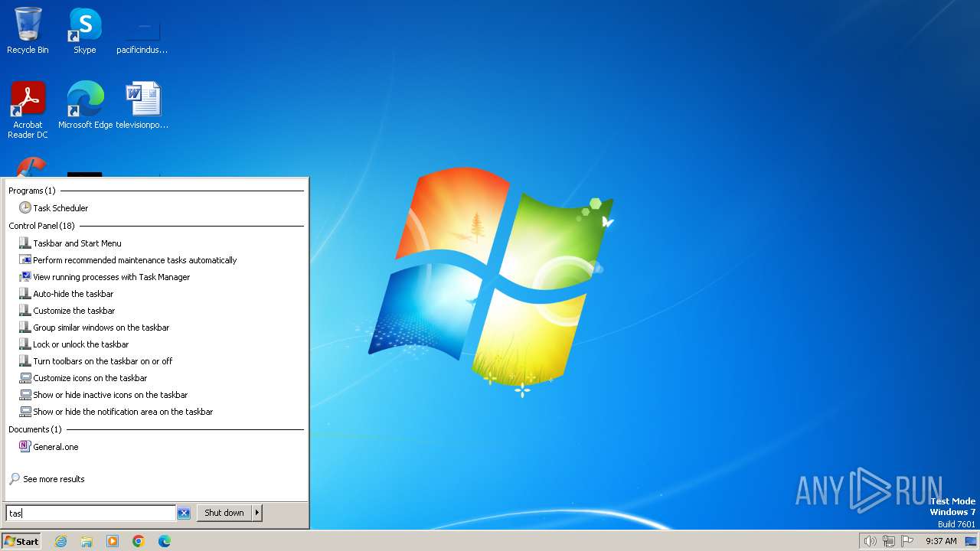
Task: Click the network tray icon
Action: pos(889,541)
